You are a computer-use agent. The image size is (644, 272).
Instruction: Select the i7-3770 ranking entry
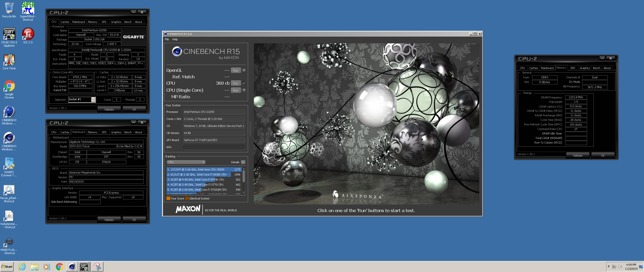[204, 185]
